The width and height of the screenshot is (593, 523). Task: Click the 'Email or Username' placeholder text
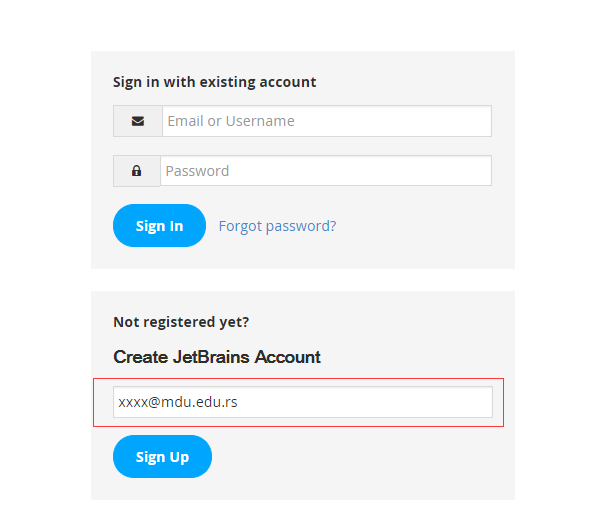[231, 121]
